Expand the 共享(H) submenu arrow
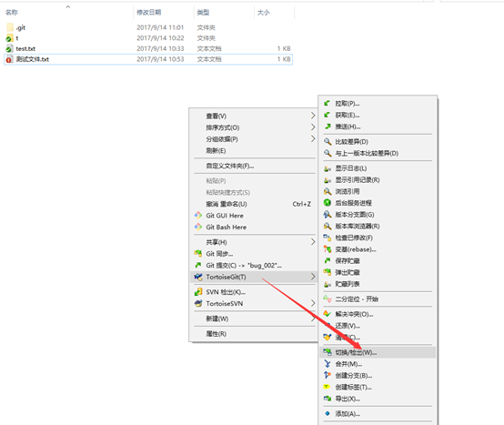 313,242
